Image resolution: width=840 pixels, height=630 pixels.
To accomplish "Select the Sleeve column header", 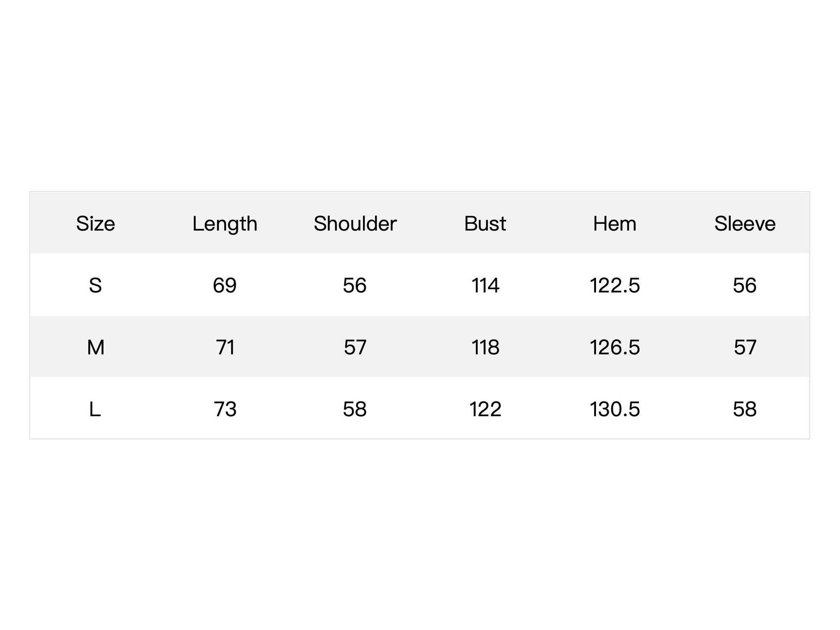I will click(x=745, y=223).
